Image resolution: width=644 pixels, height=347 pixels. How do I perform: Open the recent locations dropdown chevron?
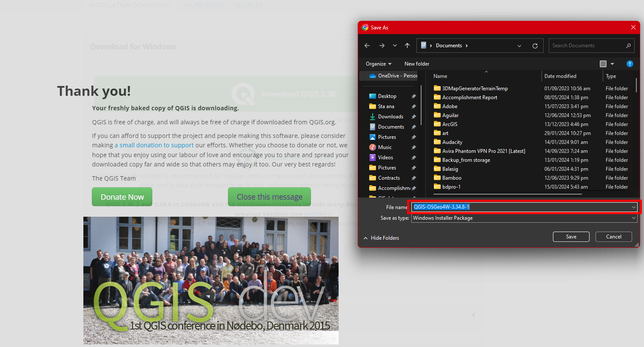pos(395,46)
